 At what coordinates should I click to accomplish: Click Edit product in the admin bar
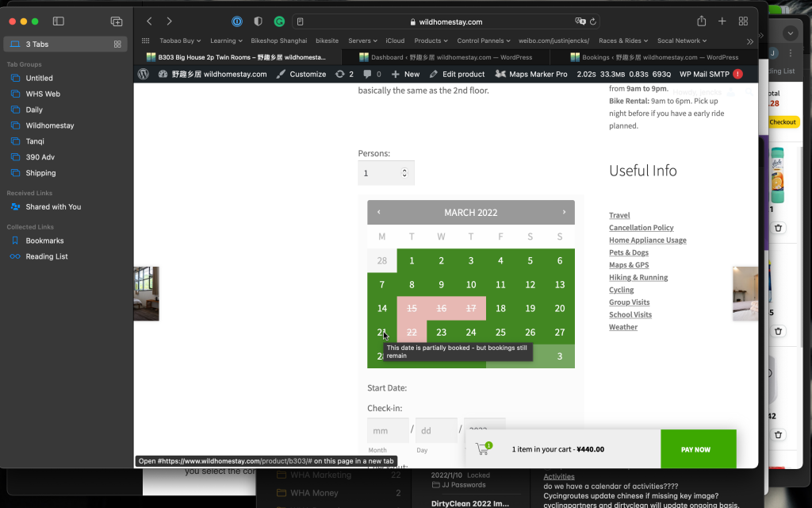coord(457,74)
